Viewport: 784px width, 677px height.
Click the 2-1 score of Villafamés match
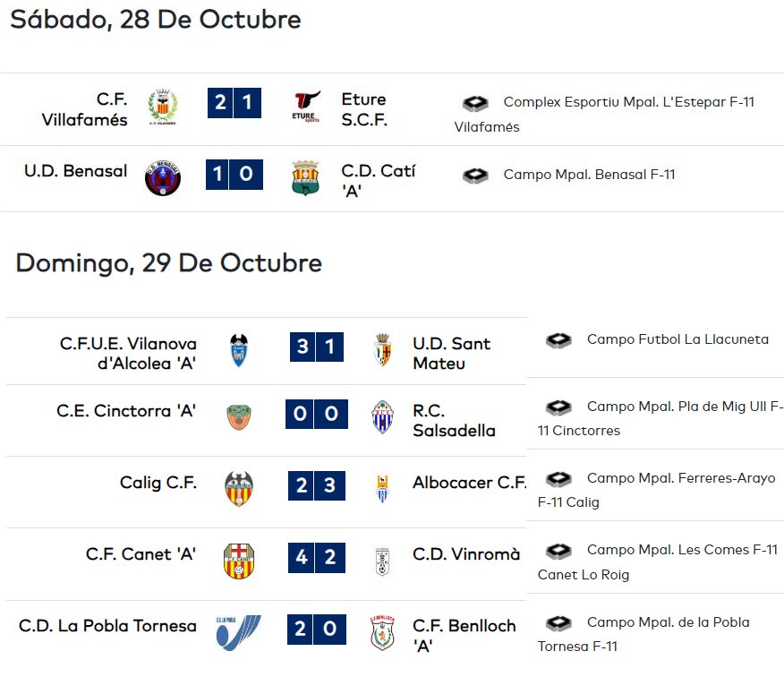coord(234,103)
